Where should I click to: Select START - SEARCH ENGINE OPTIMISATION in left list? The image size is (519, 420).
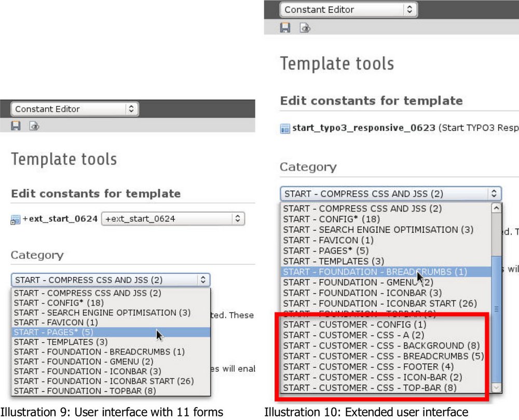click(111, 313)
